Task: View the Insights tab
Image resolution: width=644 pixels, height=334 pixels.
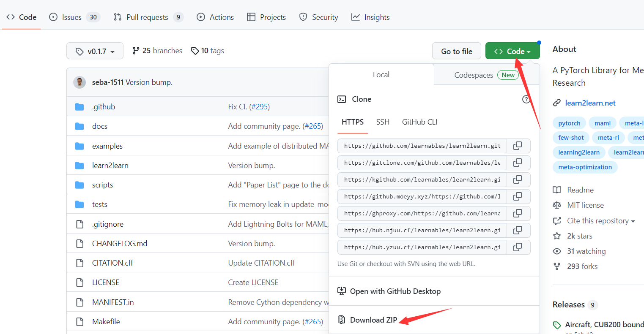Action: [370, 17]
